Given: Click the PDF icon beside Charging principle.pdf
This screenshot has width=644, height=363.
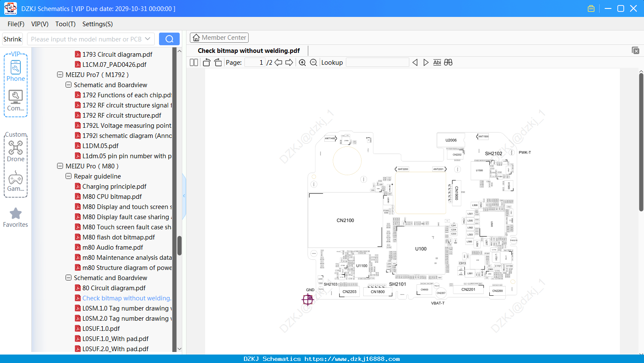Looking at the screenshot, I should (x=78, y=186).
